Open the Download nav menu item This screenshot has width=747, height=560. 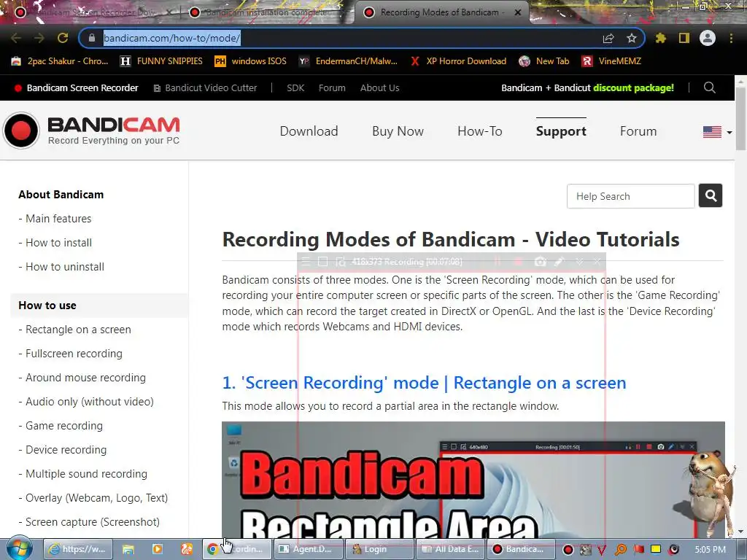309,131
